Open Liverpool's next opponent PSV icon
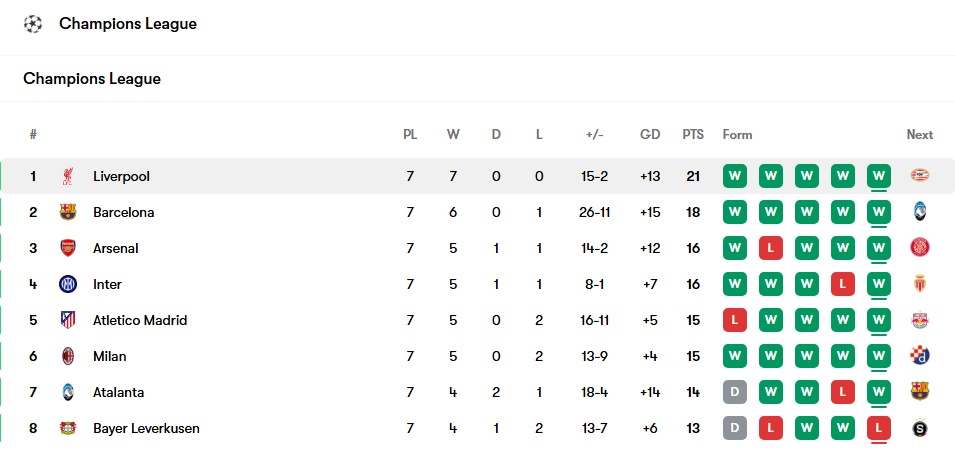 tap(920, 176)
